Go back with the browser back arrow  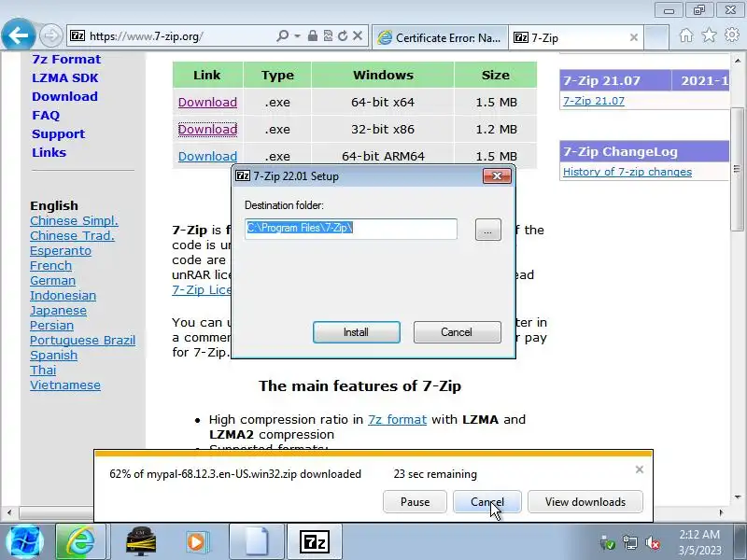(18, 35)
